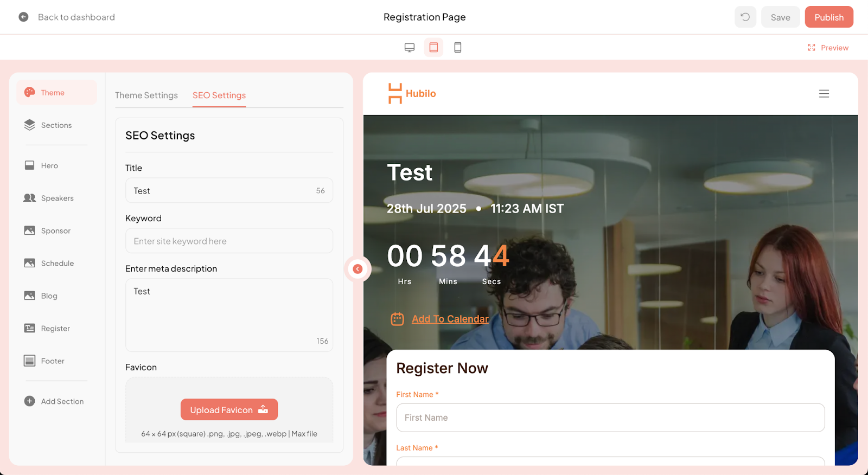The height and width of the screenshot is (475, 868).
Task: Select the tablet view icon
Action: 433,48
